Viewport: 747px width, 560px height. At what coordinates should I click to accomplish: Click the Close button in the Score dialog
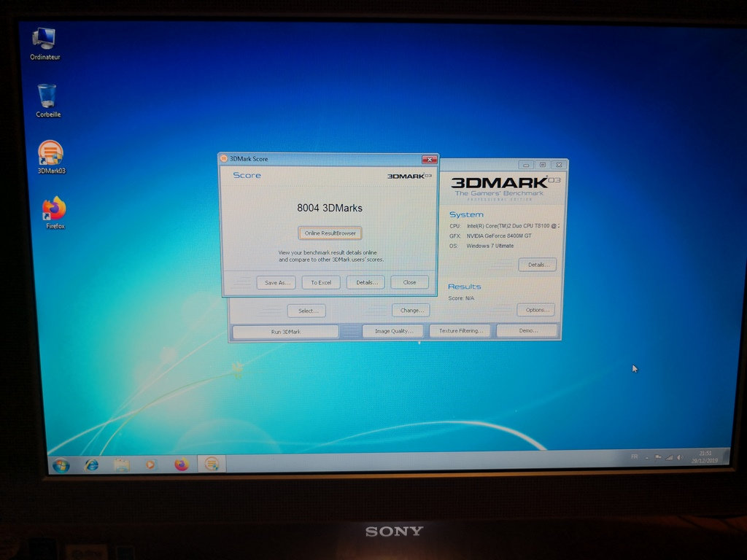click(409, 282)
